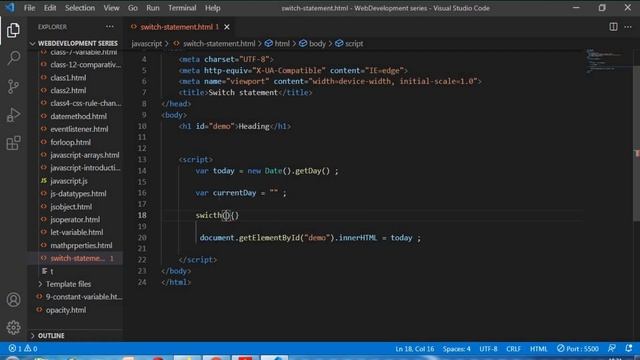Click the Split Editor icon

pos(613,27)
